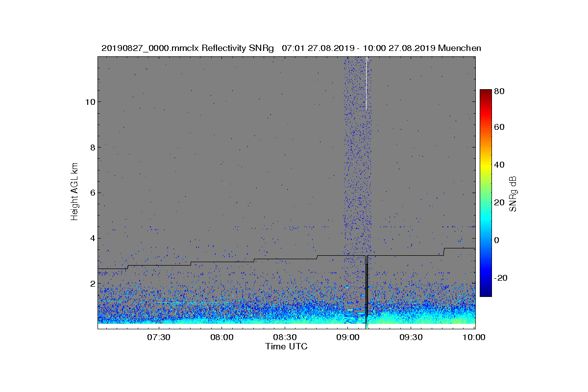Click the dark red top of the colorbar
The height and width of the screenshot is (392, 588).
click(485, 93)
